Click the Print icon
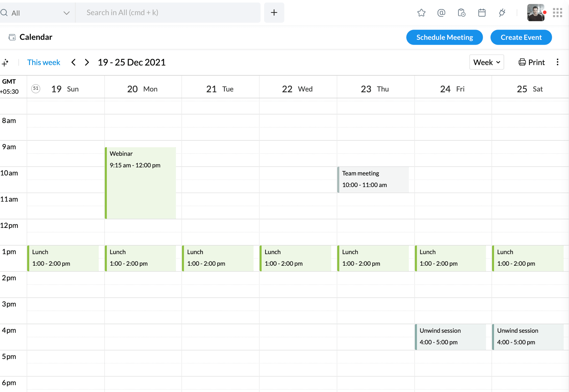 (x=522, y=62)
